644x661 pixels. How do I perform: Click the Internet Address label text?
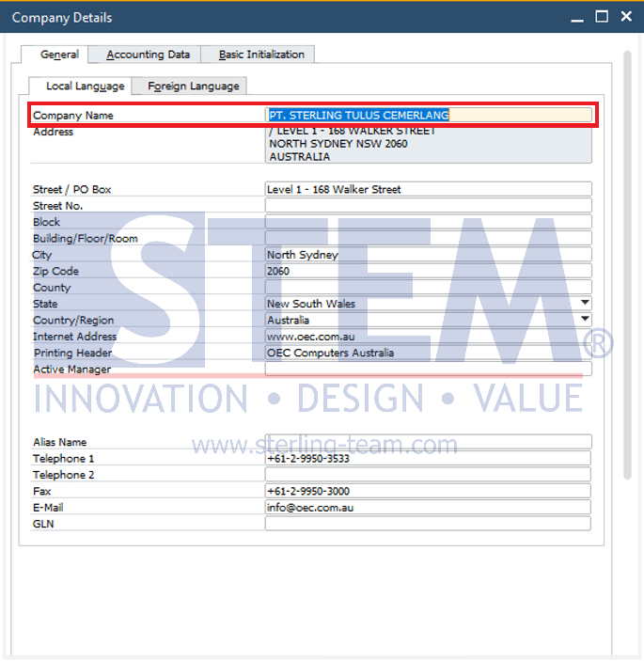74,337
